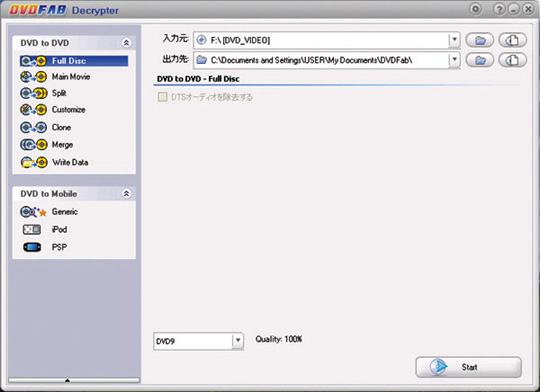Image resolution: width=540 pixels, height=392 pixels.
Task: Browse folder for the 入力元 source
Action: [x=480, y=40]
